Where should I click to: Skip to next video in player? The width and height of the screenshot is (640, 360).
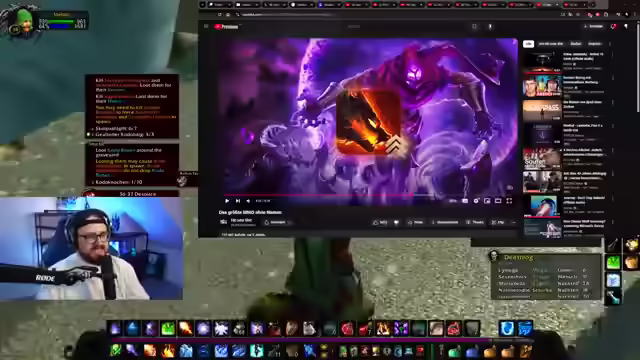238,201
